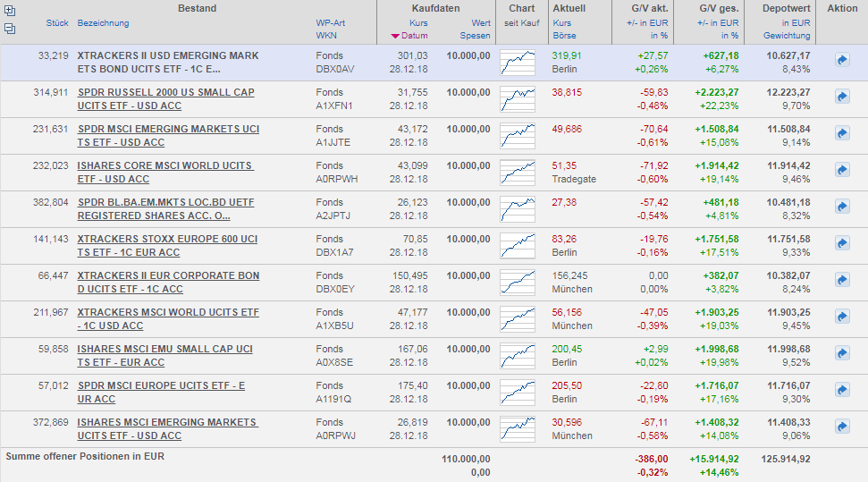This screenshot has width=868, height=482.
Task: View chart thumbnail for SPDR MSCI EUROPE
Action: point(518,392)
